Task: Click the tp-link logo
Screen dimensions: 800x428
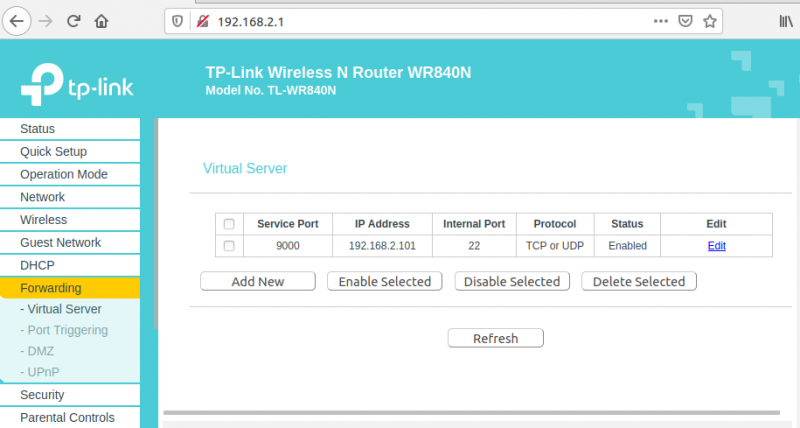Action: (x=77, y=85)
